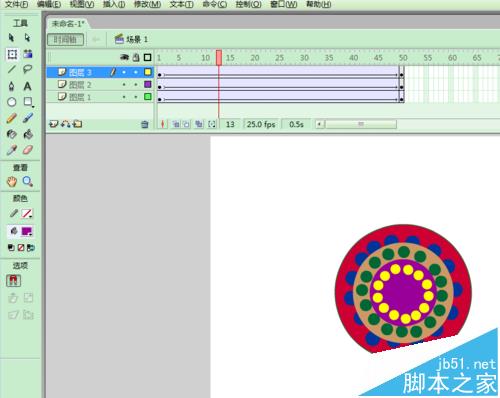Select the Free Transform tool
Image resolution: width=500 pixels, height=398 pixels.
point(12,54)
